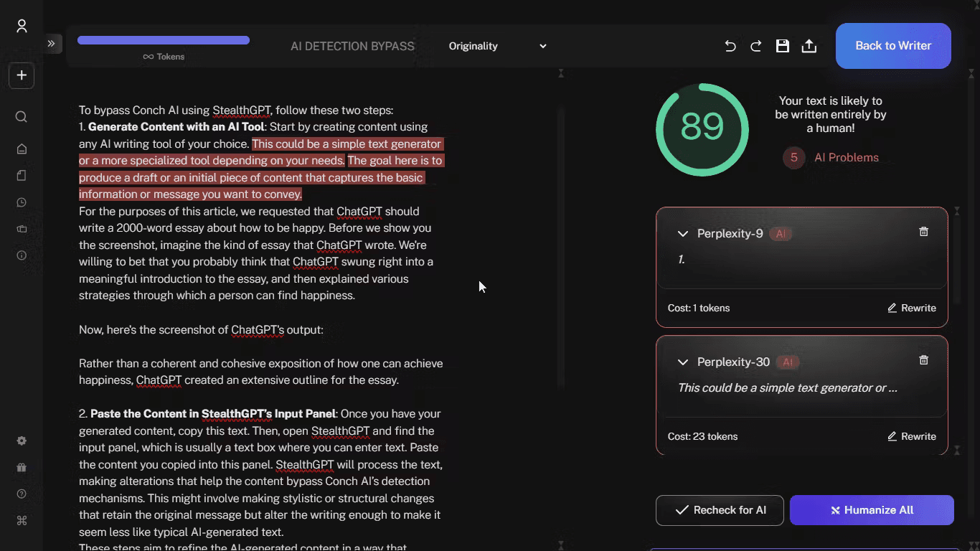The height and width of the screenshot is (551, 980).
Task: Go to home via sidebar icon
Action: [22, 149]
